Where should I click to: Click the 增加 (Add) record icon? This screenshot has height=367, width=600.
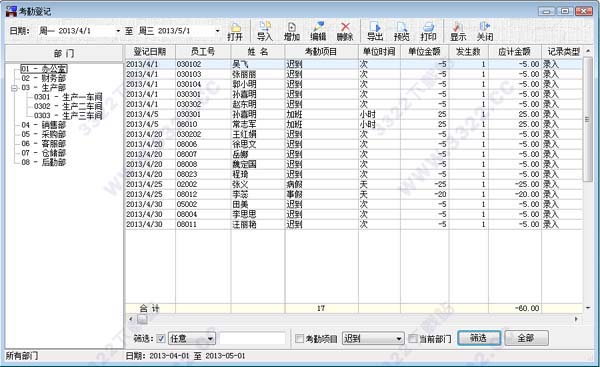[x=292, y=31]
